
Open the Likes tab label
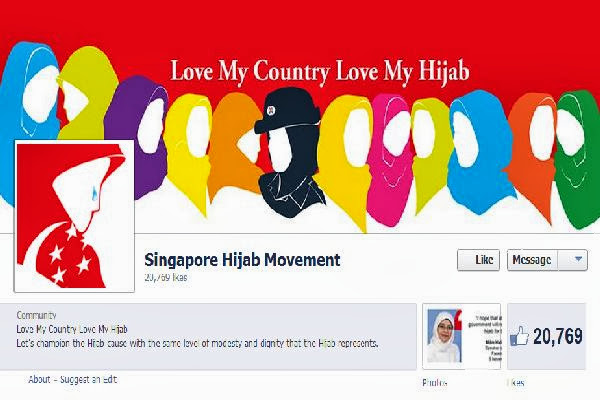click(x=516, y=382)
